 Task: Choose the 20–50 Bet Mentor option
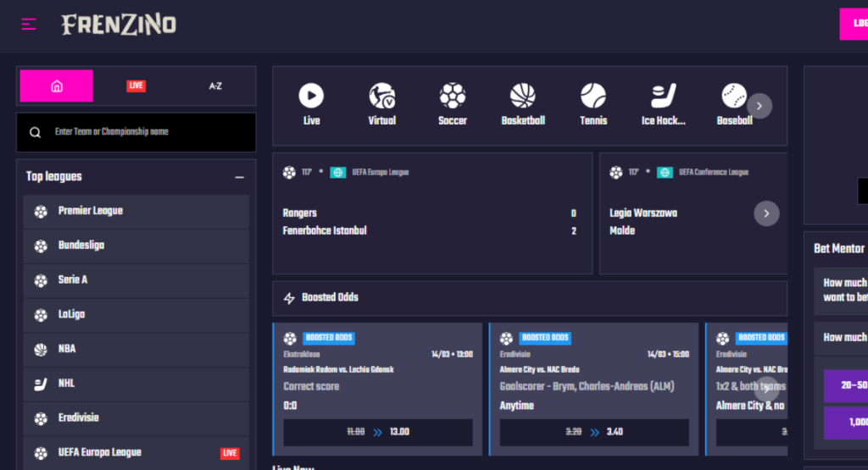click(846, 385)
